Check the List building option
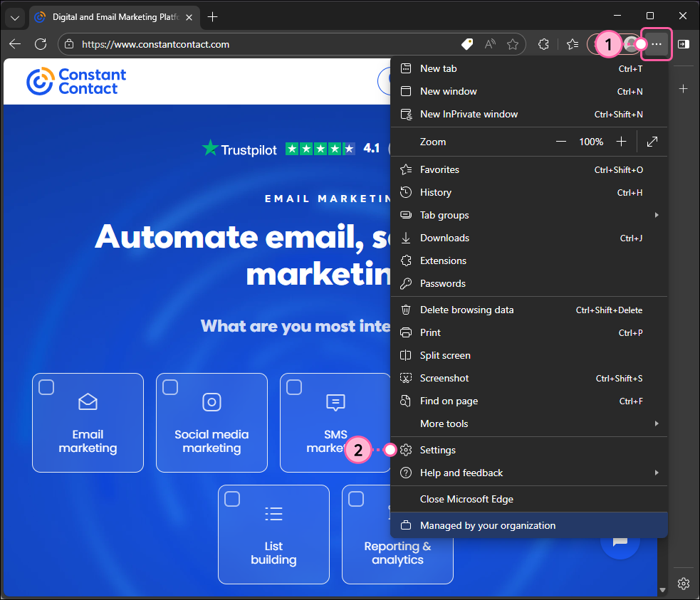 [232, 499]
